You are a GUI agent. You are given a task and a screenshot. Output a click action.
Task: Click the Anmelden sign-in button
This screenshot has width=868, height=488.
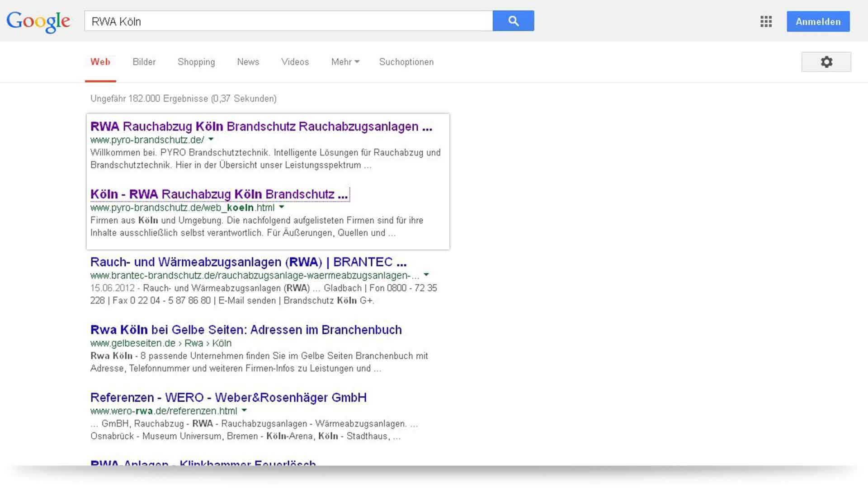[818, 21]
